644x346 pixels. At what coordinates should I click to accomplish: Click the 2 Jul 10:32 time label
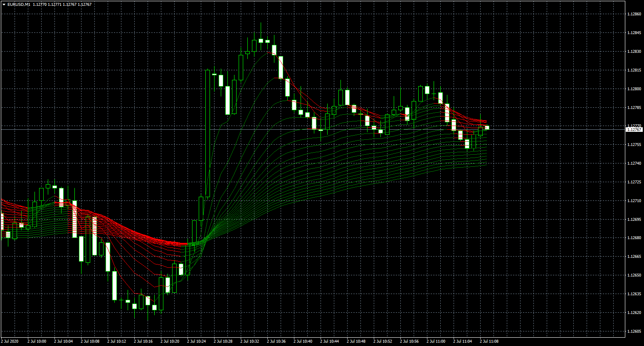[249, 341]
